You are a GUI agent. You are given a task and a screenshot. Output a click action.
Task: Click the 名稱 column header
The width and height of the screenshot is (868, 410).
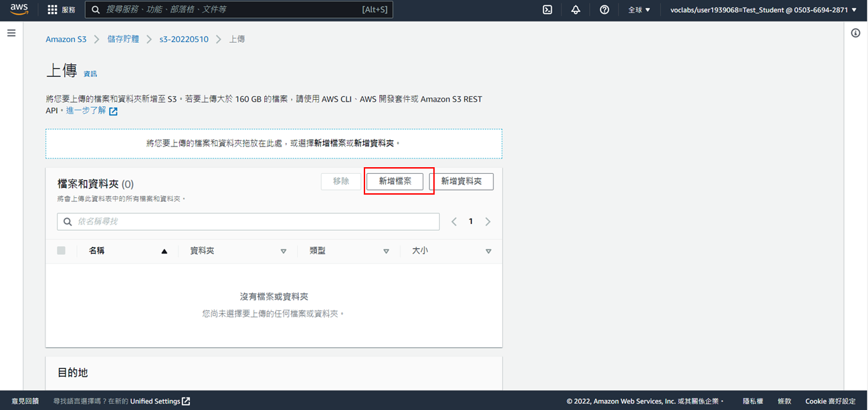[97, 251]
